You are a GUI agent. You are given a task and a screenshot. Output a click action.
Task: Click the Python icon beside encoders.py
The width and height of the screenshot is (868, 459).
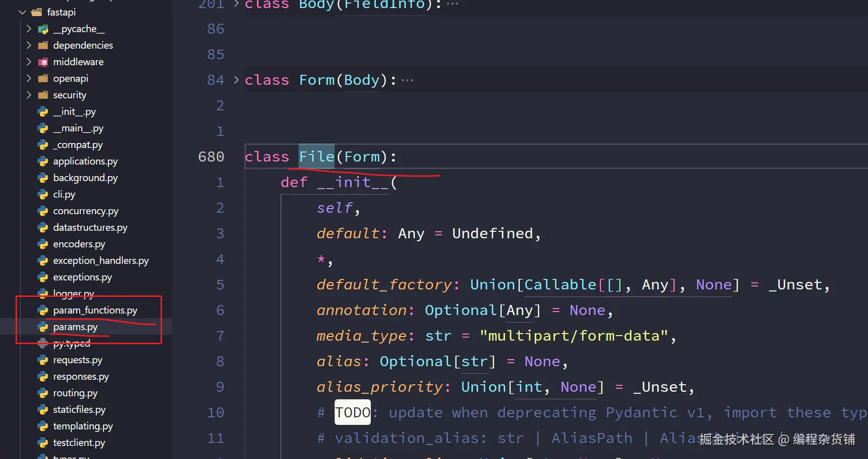[43, 244]
